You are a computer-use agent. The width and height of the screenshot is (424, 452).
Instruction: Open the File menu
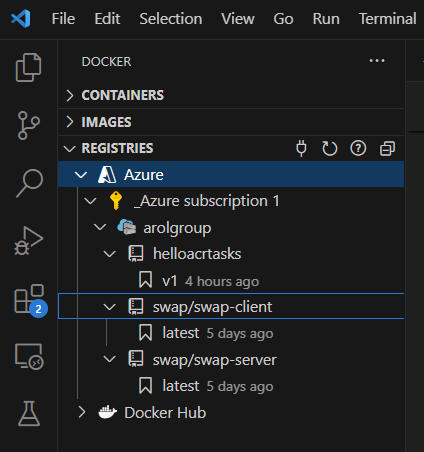[63, 19]
